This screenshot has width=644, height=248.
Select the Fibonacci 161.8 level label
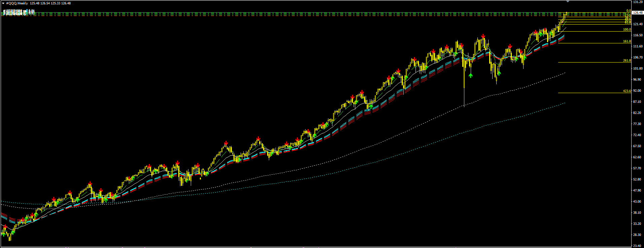[x=627, y=41]
